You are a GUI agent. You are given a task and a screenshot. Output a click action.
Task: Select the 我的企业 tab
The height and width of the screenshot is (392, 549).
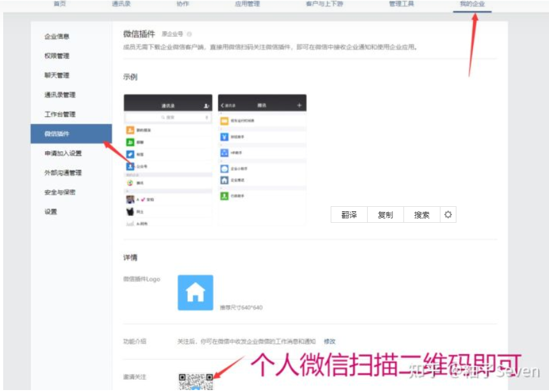tap(472, 4)
